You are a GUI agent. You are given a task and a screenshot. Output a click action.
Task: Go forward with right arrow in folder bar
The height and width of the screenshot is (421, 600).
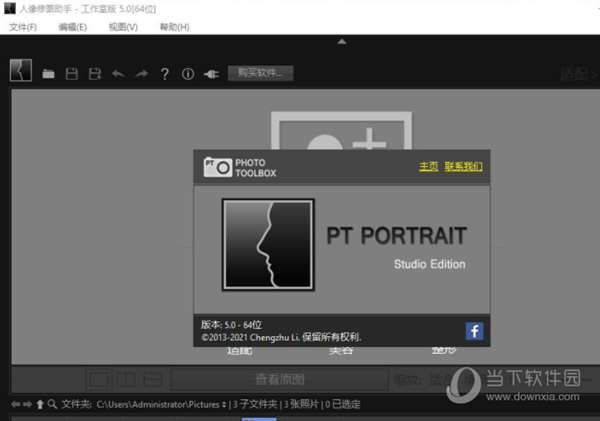click(x=28, y=404)
